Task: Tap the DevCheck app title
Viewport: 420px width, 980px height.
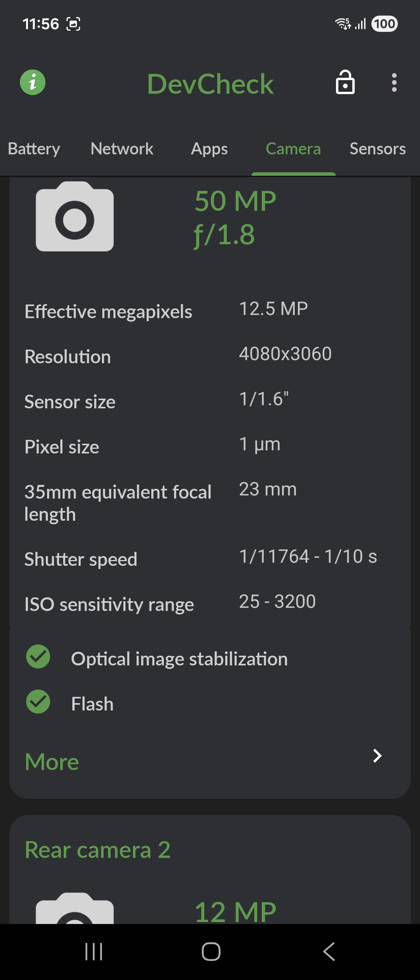Action: tap(210, 84)
